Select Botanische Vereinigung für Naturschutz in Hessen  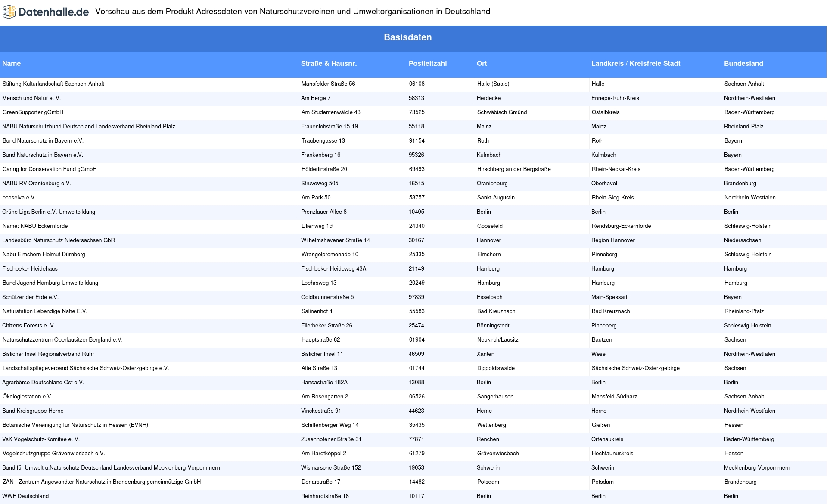[75, 425]
